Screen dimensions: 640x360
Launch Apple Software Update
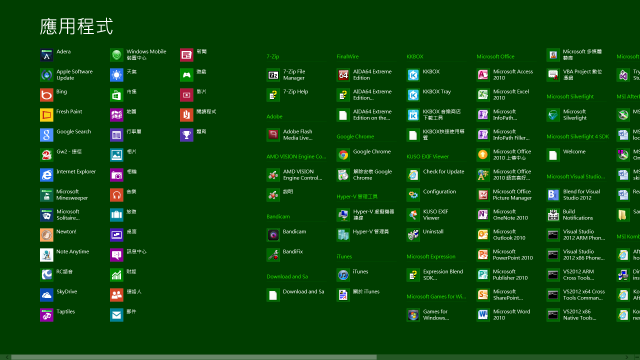(x=47, y=75)
